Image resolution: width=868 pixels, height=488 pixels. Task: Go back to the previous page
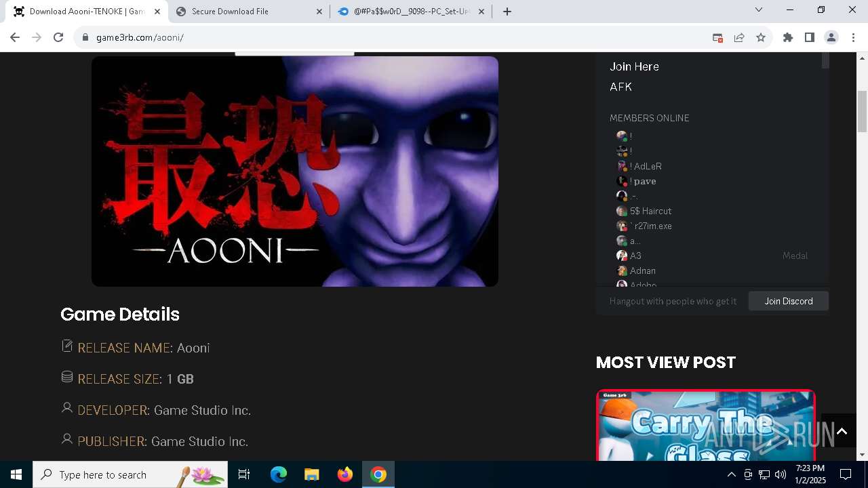pyautogui.click(x=15, y=37)
